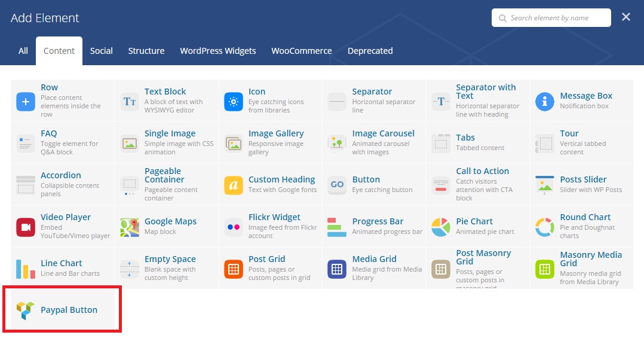Choose the Progress Bar icon
This screenshot has width=644, height=341.
pos(337,227)
